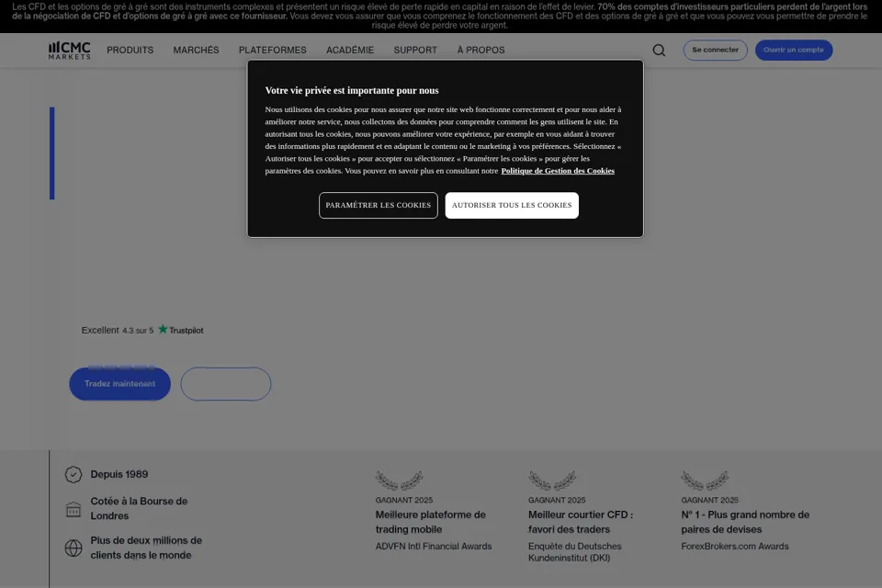Open the ACADÉMIE menu
The width and height of the screenshot is (882, 588).
coord(350,51)
